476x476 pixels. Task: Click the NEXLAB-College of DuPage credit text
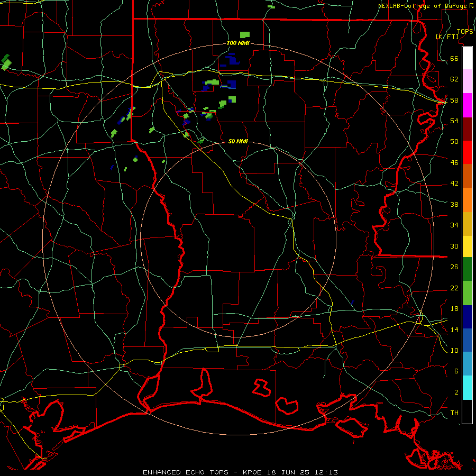tap(426, 6)
